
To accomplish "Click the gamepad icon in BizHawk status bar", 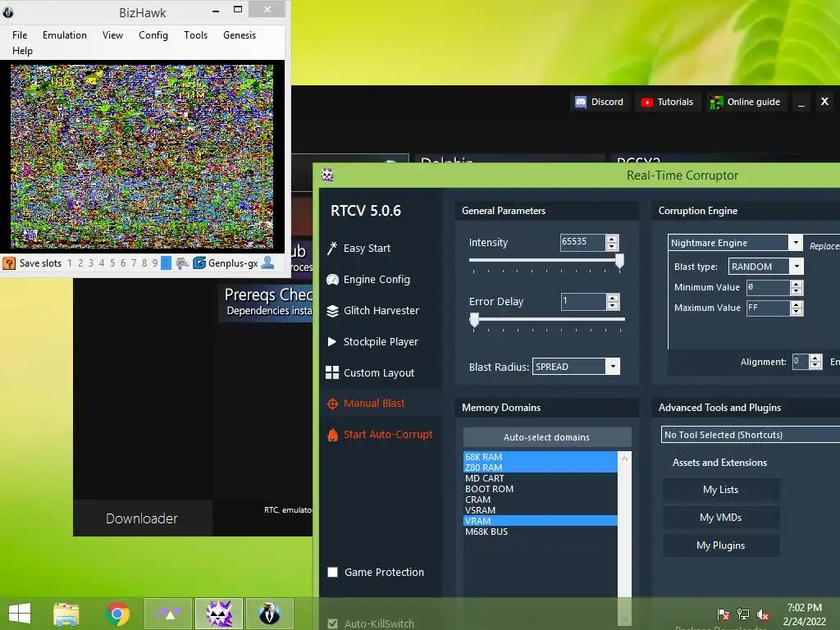I will pyautogui.click(x=182, y=263).
